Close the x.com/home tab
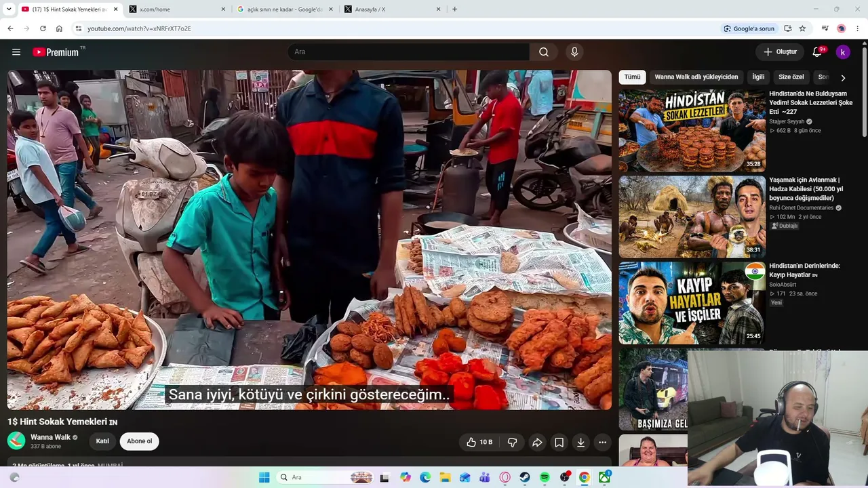 [223, 9]
